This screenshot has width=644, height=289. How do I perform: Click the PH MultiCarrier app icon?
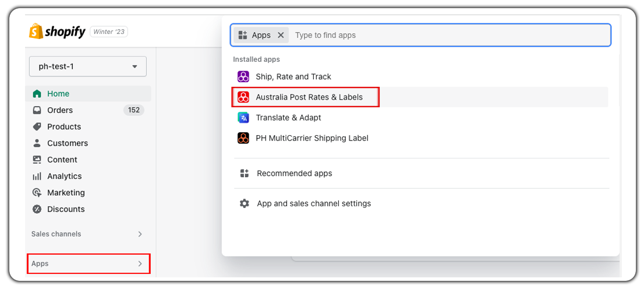[x=243, y=138]
